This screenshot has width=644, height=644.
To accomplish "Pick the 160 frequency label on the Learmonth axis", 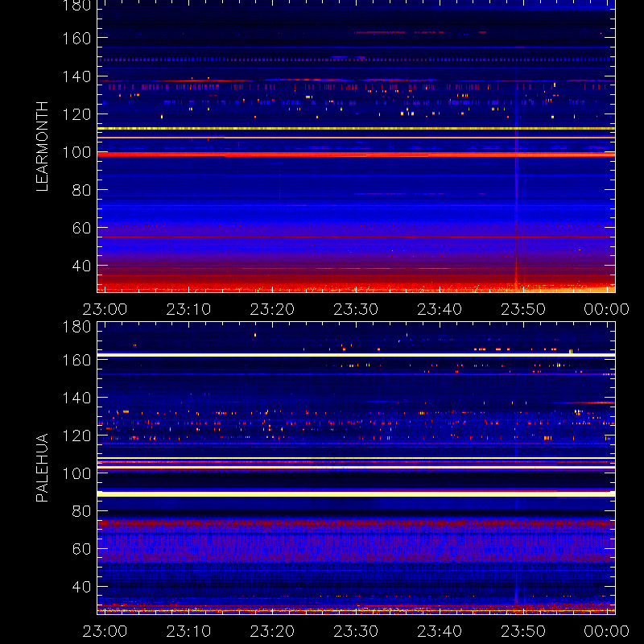I will [x=76, y=39].
